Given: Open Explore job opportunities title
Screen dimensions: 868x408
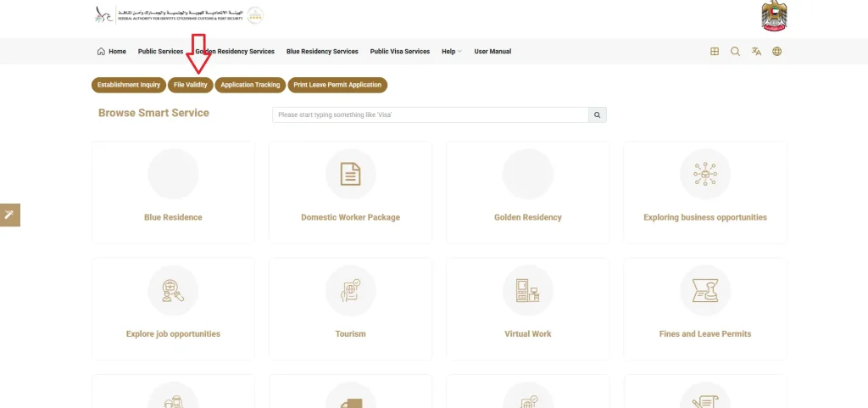Looking at the screenshot, I should tap(173, 334).
